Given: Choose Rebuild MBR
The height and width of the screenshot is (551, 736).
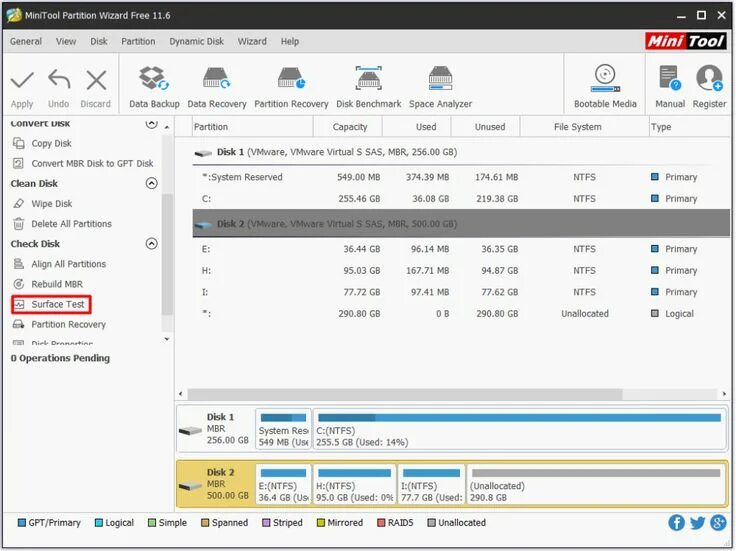Looking at the screenshot, I should pos(57,284).
